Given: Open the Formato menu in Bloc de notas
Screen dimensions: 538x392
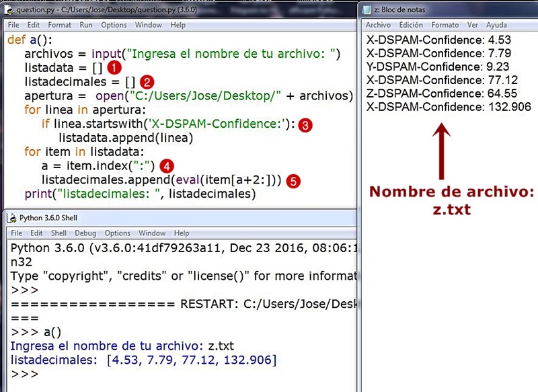Looking at the screenshot, I should [443, 24].
